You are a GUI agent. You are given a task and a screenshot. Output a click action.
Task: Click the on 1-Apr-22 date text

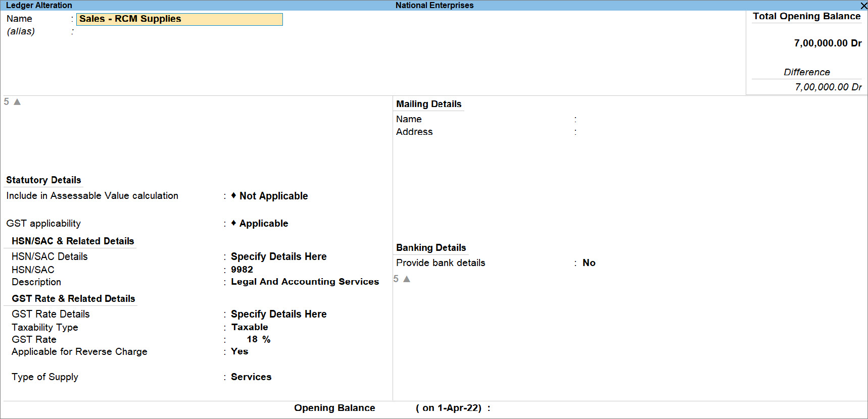point(449,408)
